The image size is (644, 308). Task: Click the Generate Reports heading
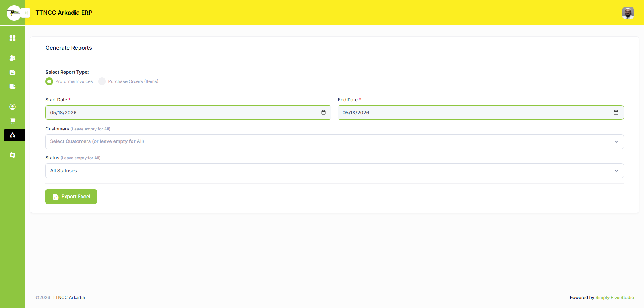click(69, 48)
